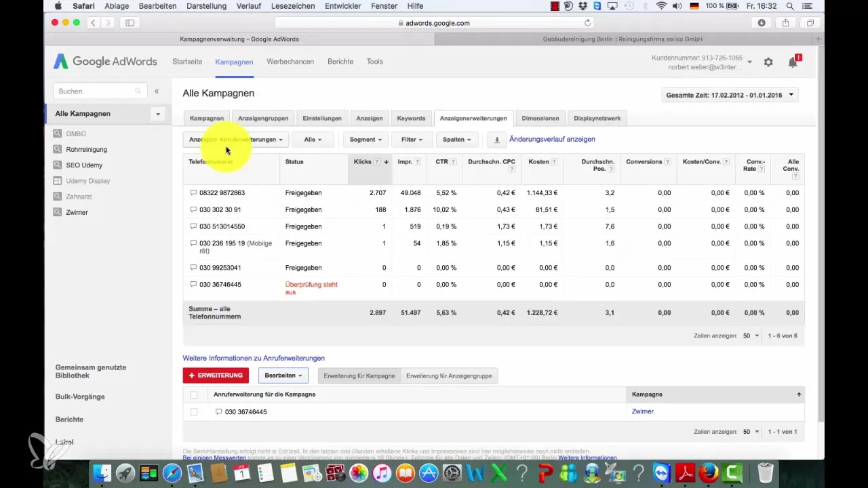The image size is (868, 488).
Task: Click the speech bubble icon for 08322 9872863
Action: tap(193, 193)
